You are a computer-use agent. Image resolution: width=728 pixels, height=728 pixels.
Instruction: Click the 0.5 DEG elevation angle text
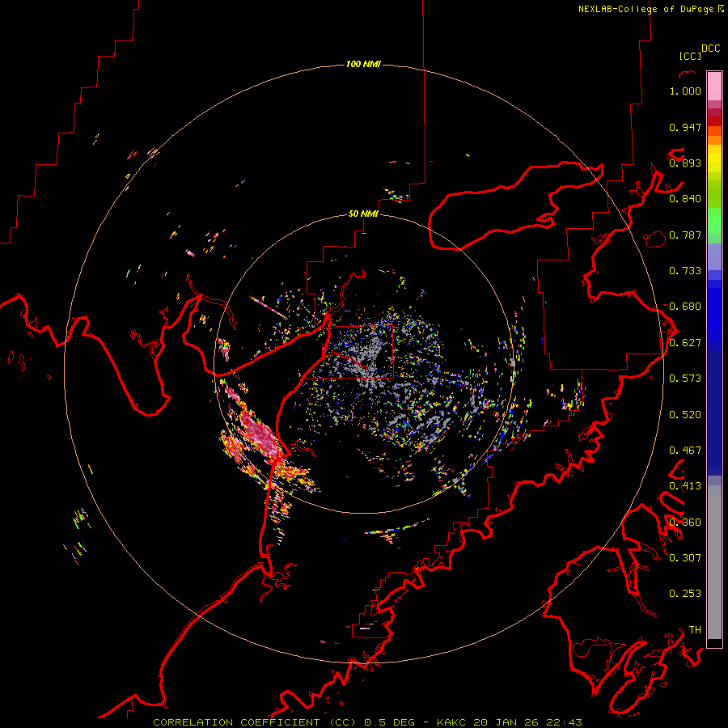(390, 722)
